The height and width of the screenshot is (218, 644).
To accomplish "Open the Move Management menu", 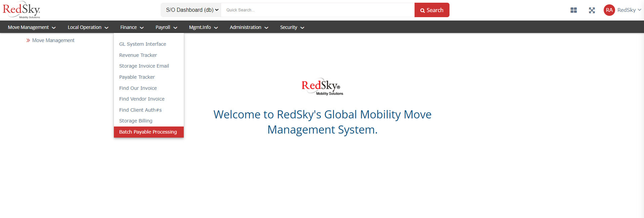I will pos(32,27).
